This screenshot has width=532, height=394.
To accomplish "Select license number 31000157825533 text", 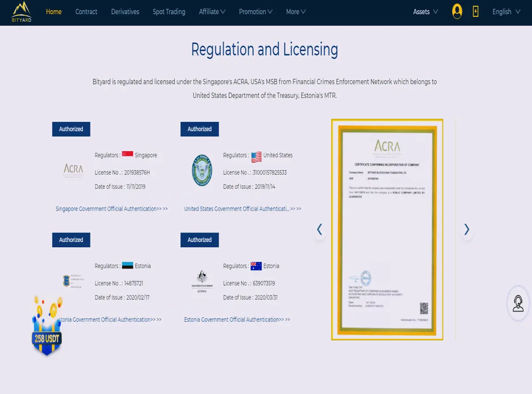I will click(x=270, y=172).
